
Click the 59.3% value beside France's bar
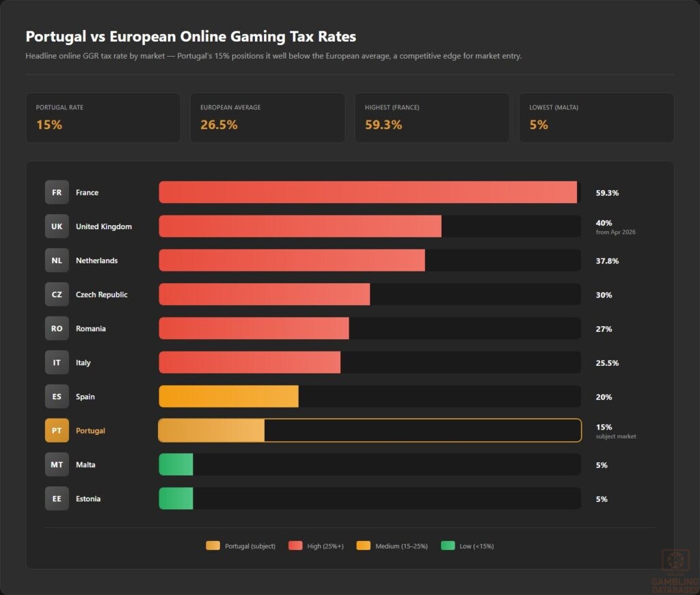click(x=607, y=193)
